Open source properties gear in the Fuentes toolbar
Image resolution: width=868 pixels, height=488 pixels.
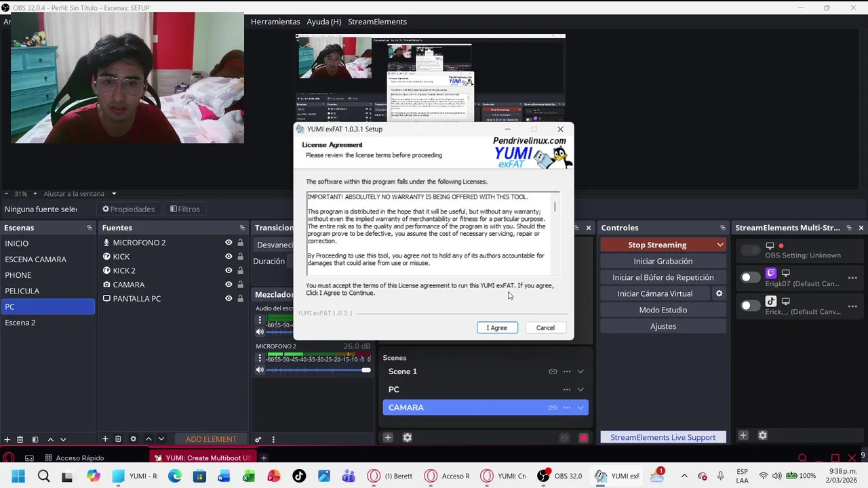click(x=133, y=439)
